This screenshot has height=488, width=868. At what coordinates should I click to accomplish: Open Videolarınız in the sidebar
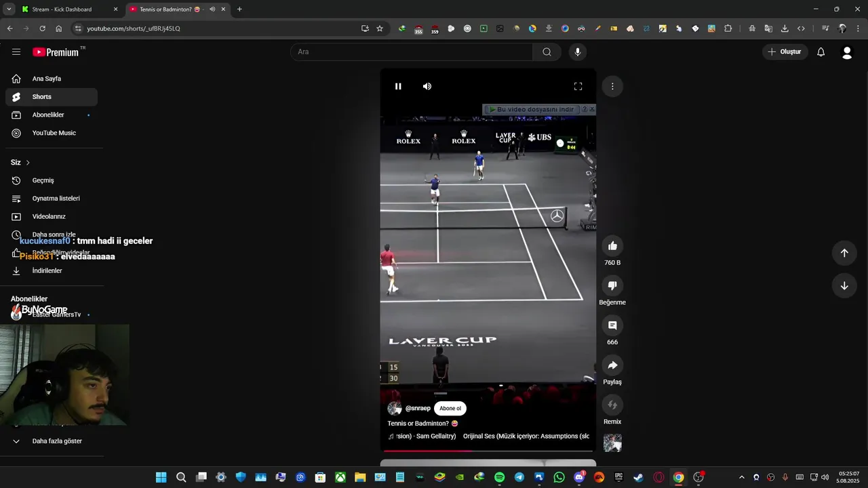[52, 216]
